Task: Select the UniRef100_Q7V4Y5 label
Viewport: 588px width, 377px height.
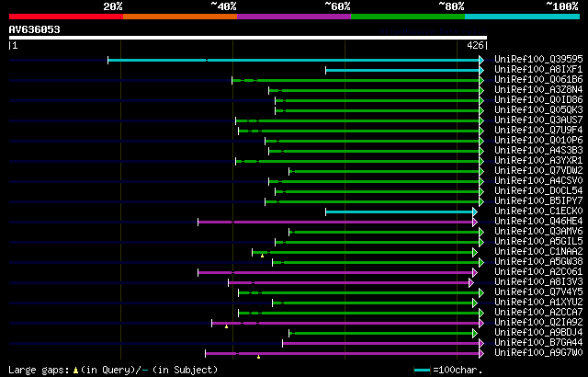Action: click(538, 292)
